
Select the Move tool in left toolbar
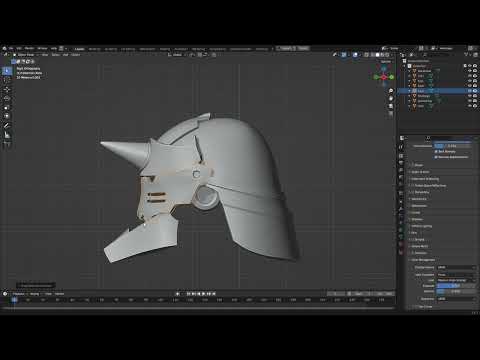click(7, 89)
